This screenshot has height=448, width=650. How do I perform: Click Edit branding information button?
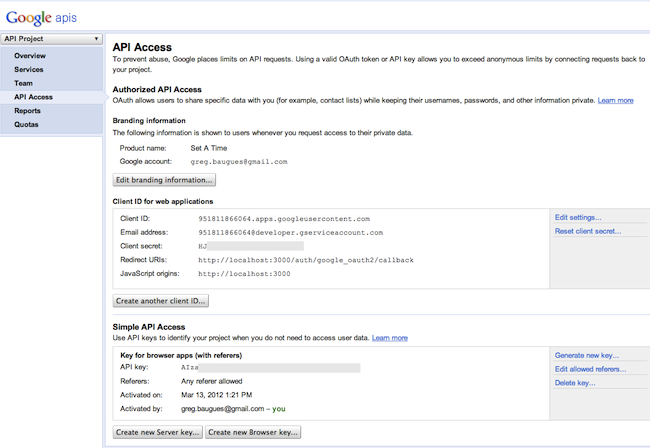pyautogui.click(x=164, y=180)
